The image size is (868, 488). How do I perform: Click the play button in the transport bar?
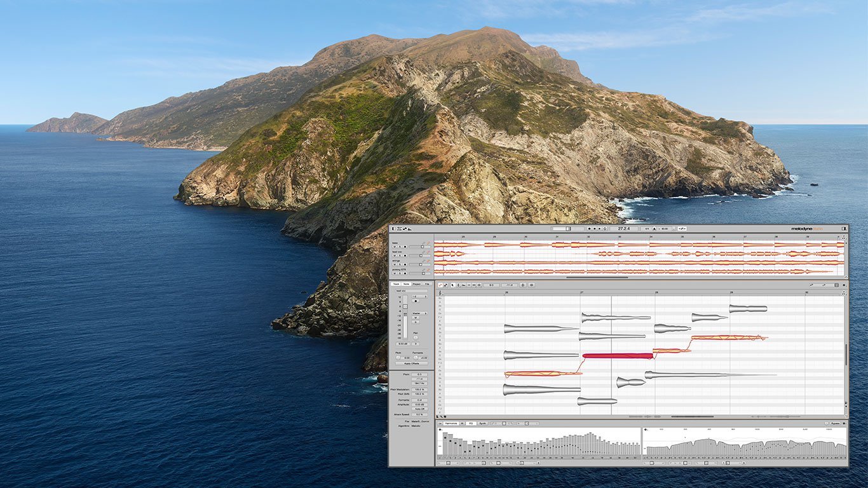tap(599, 229)
